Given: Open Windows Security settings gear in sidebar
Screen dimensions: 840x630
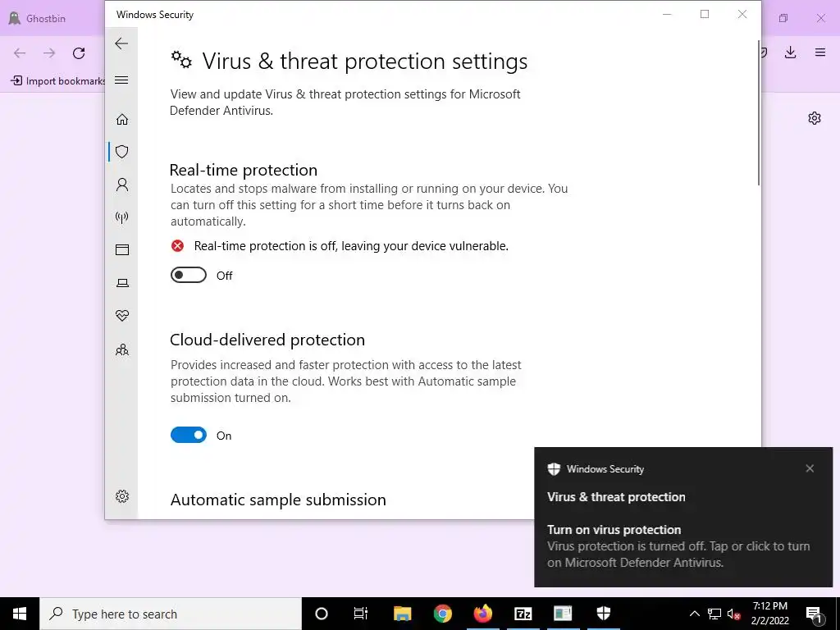Looking at the screenshot, I should [122, 496].
